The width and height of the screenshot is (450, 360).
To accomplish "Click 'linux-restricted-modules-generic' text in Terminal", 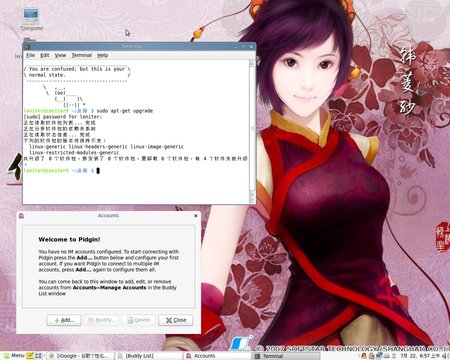I will tap(74, 152).
